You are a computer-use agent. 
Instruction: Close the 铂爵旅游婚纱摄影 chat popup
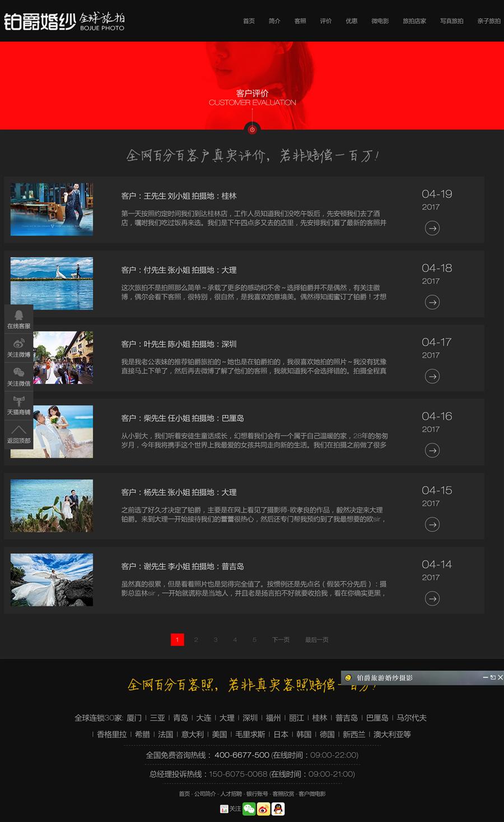pyautogui.click(x=500, y=678)
